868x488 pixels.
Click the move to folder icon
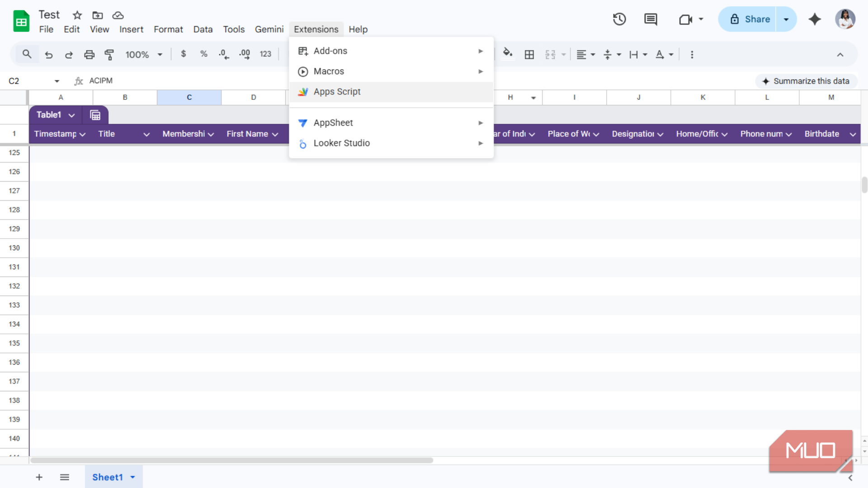tap(98, 15)
